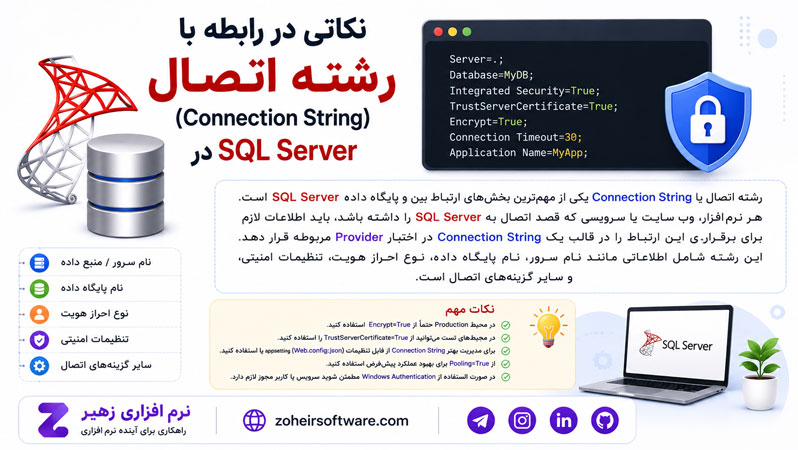Click the lightbulb icon near نکات مهم

(548, 327)
